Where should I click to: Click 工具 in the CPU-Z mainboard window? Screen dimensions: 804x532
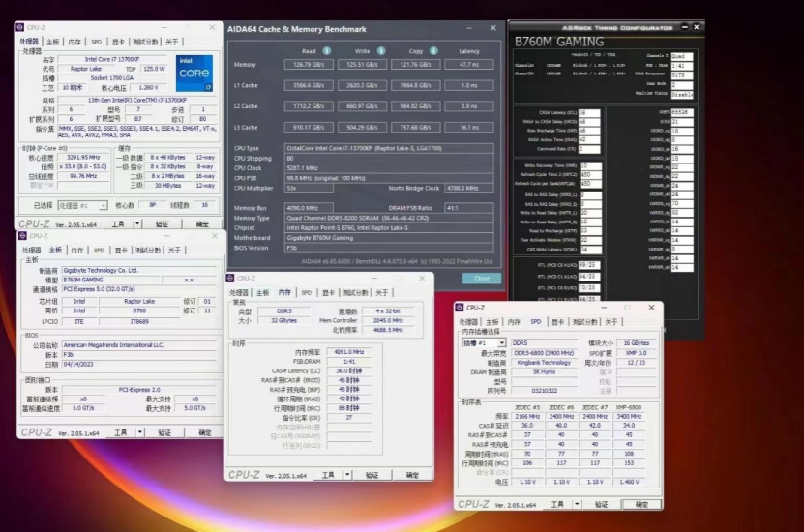(x=121, y=432)
